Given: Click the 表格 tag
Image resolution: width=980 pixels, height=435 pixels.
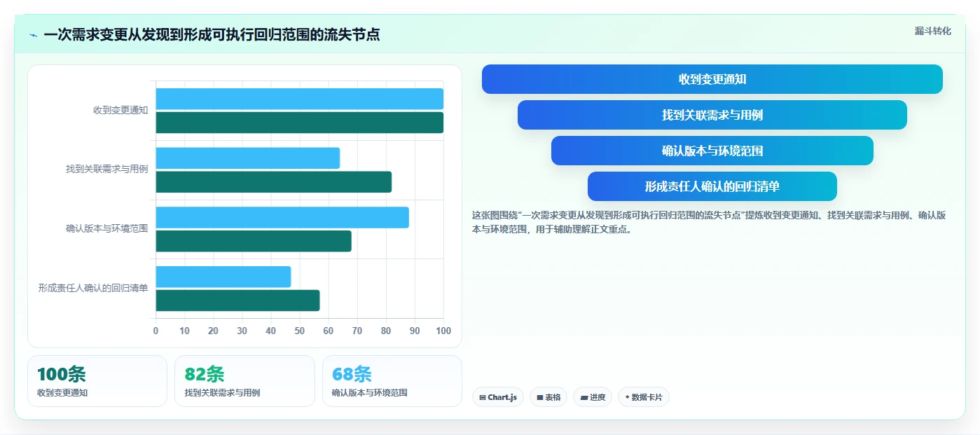Looking at the screenshot, I should [x=548, y=397].
